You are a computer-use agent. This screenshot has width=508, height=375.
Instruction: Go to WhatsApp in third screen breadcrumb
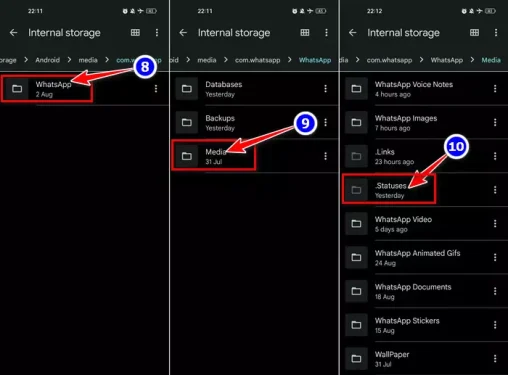447,60
